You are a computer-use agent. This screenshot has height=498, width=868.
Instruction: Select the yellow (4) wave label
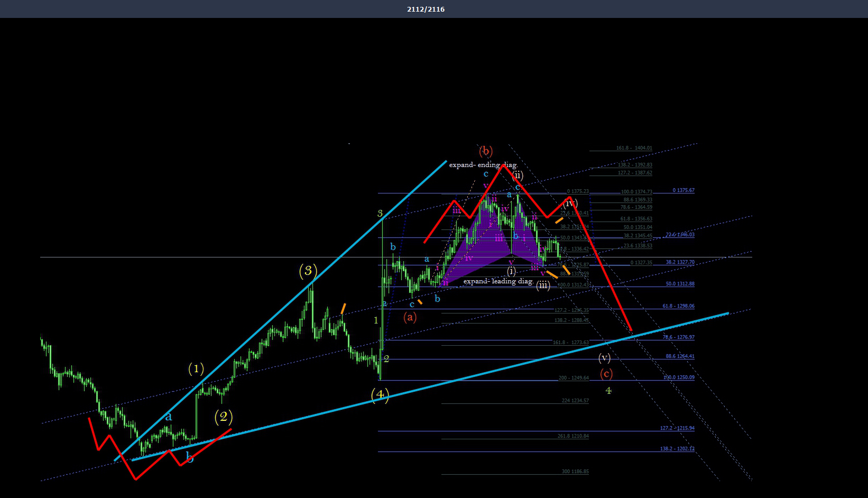tap(380, 394)
